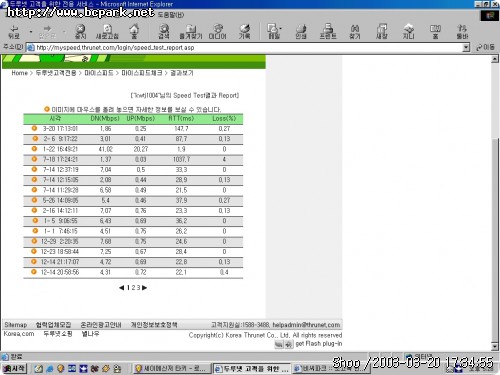
Task: Click the 2-16 14:12:11 time cell
Action: 60,211
